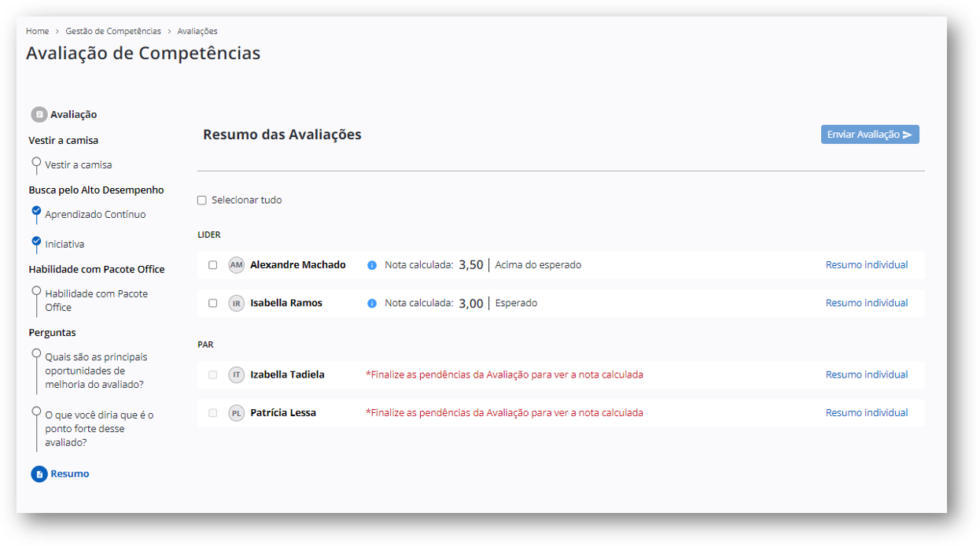Screen dimensions: 980x546
Task: Open the Aprendizado Contínuo step
Action: pos(94,215)
